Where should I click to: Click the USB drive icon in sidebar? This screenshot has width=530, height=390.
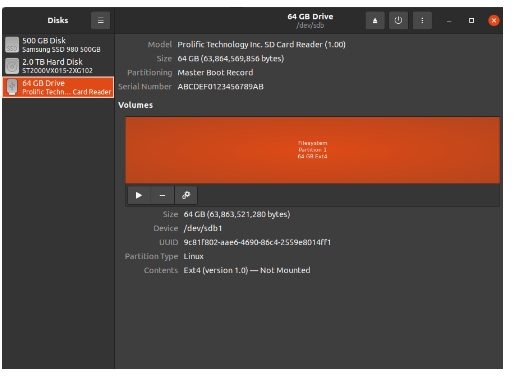pyautogui.click(x=12, y=87)
